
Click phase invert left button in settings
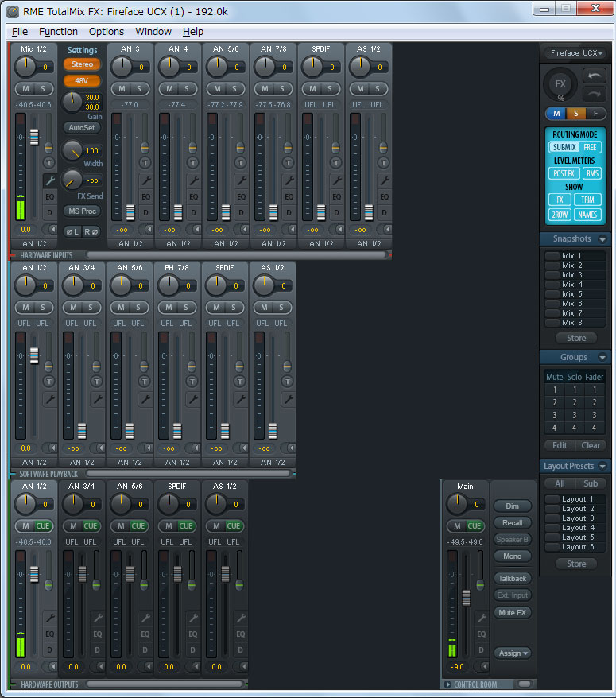(x=72, y=231)
